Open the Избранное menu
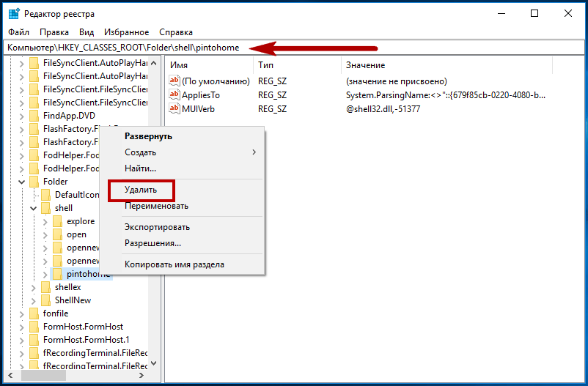Image resolution: width=588 pixels, height=386 pixels. [x=127, y=32]
